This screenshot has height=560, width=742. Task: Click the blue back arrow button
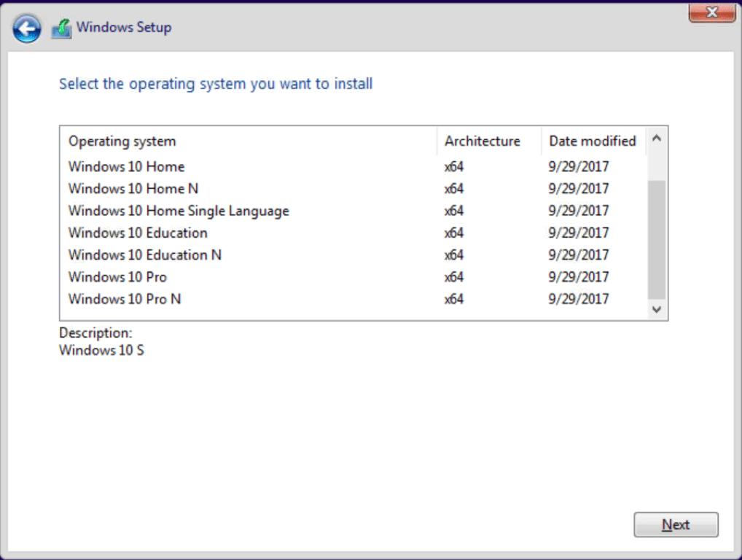27,28
